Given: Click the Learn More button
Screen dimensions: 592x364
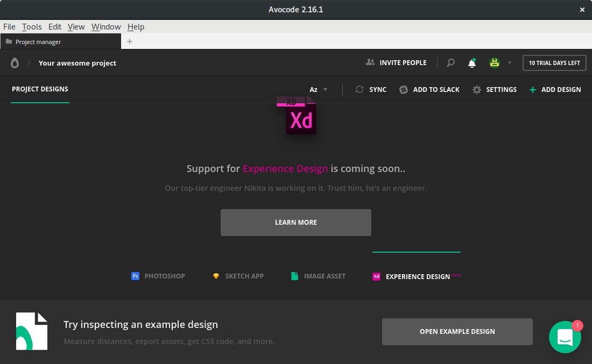Looking at the screenshot, I should pyautogui.click(x=295, y=223).
